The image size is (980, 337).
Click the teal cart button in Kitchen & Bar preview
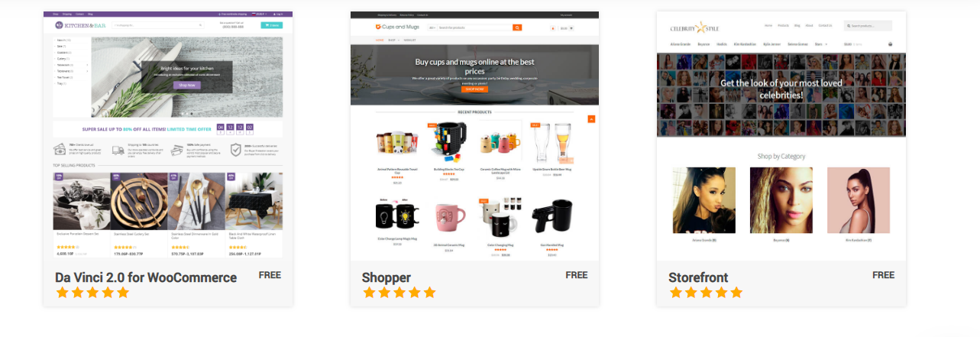pyautogui.click(x=271, y=25)
